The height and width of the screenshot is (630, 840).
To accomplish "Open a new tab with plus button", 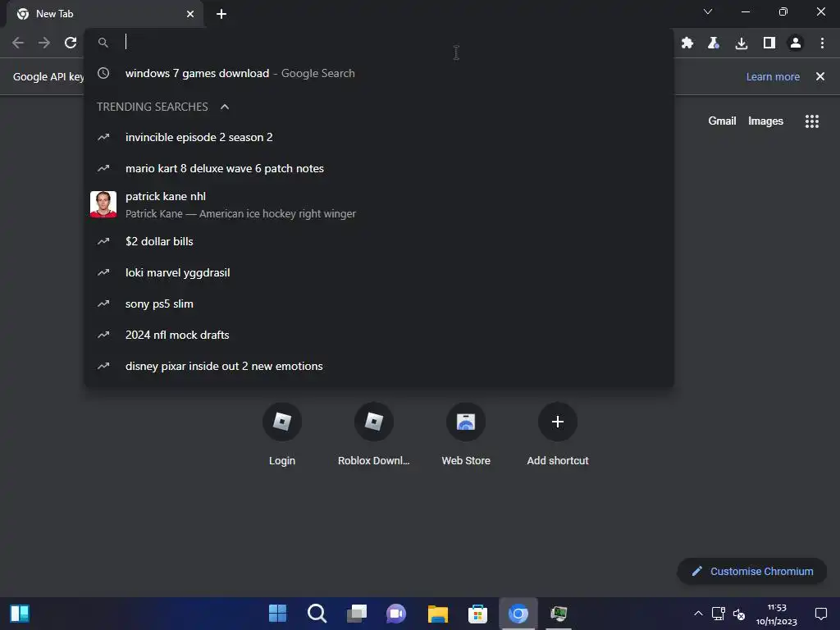I will (221, 14).
